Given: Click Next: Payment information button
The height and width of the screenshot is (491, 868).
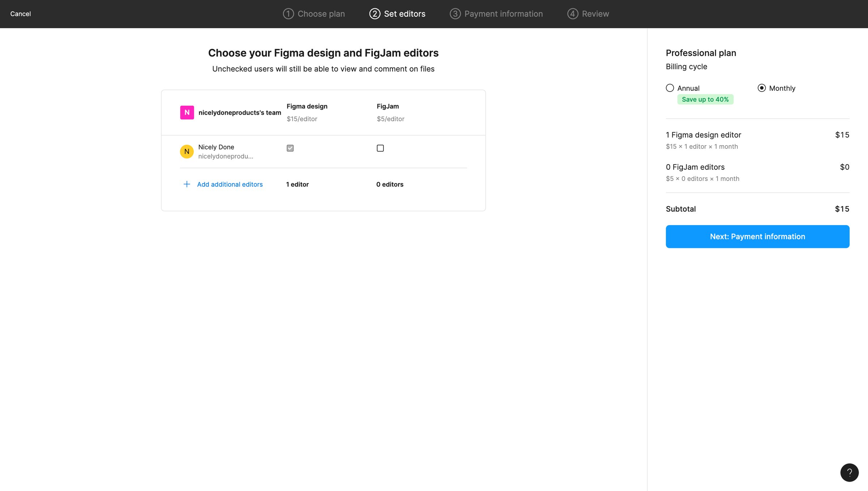Looking at the screenshot, I should click(x=757, y=237).
